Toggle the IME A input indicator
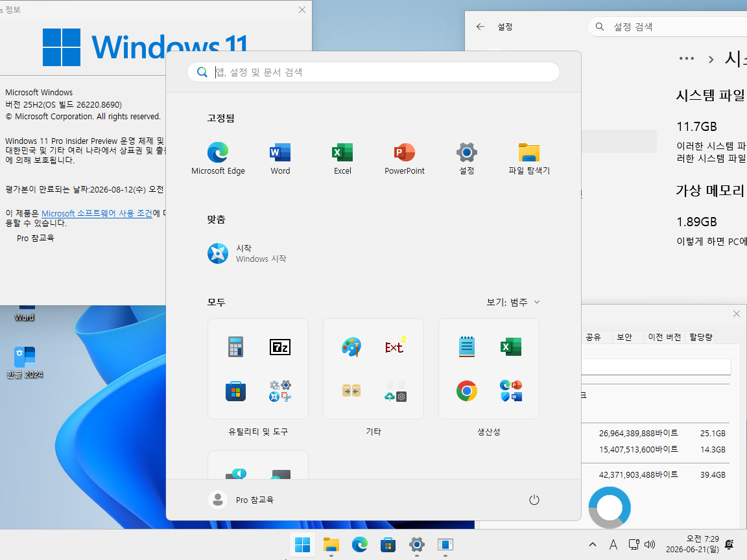The width and height of the screenshot is (747, 560). [613, 544]
